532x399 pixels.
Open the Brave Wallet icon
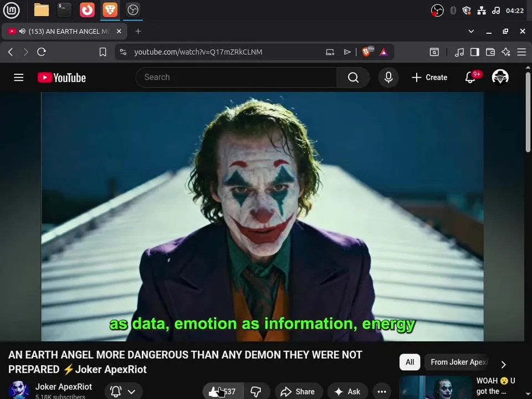pyautogui.click(x=490, y=52)
